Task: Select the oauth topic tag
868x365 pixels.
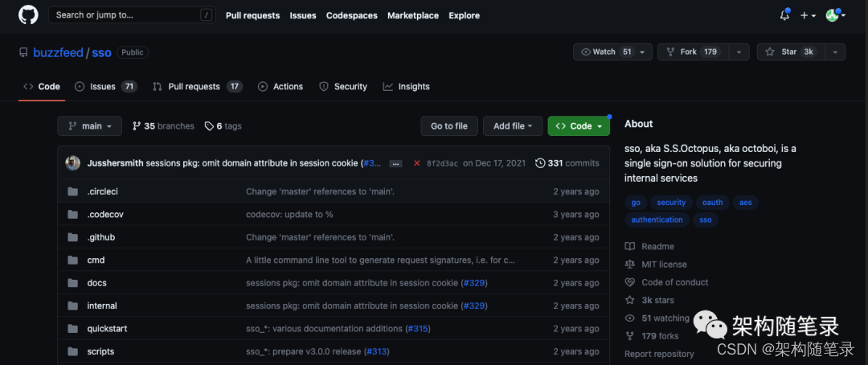Action: (712, 203)
